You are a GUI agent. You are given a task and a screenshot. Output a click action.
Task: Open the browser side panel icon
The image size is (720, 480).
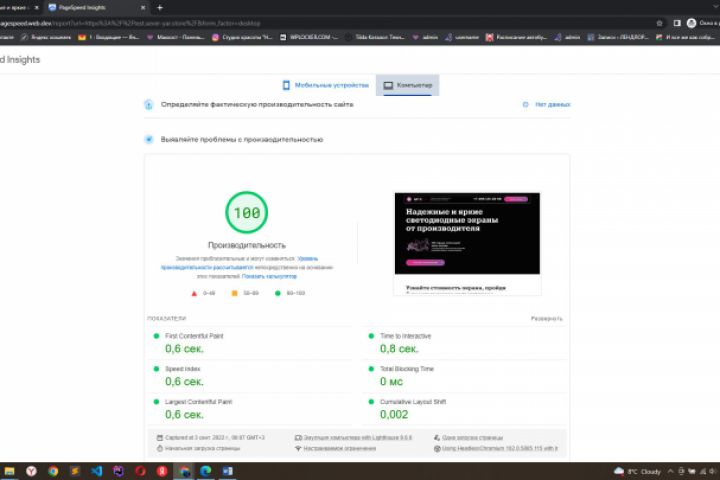(677, 23)
